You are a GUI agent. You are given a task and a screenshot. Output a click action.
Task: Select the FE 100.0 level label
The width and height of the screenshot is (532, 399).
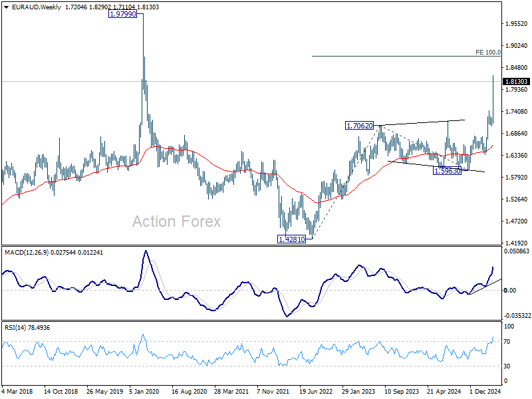click(488, 53)
